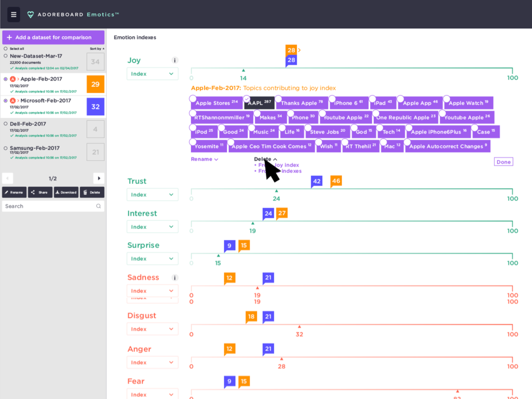Check the Thanks Apple topic circle

point(278,99)
